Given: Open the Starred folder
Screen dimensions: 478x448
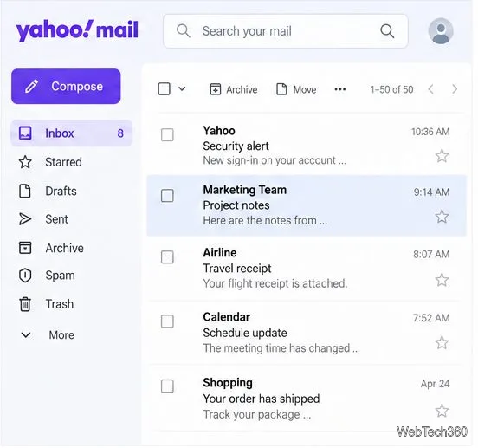Looking at the screenshot, I should [x=63, y=162].
